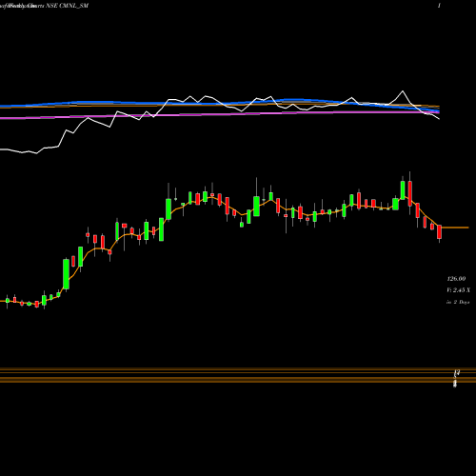Screen dimensions: 476x476
Task: Click the tallest green candle near chart peak
Action: click(x=403, y=189)
